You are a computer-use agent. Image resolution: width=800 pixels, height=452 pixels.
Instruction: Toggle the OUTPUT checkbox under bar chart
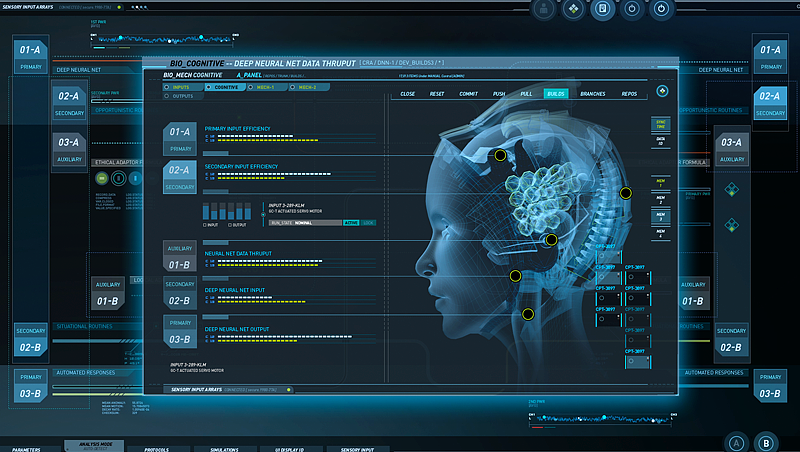click(232, 225)
